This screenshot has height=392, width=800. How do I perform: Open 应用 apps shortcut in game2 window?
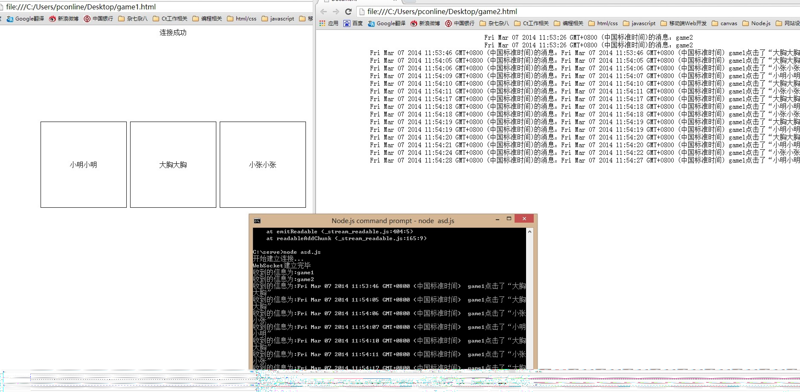point(329,23)
